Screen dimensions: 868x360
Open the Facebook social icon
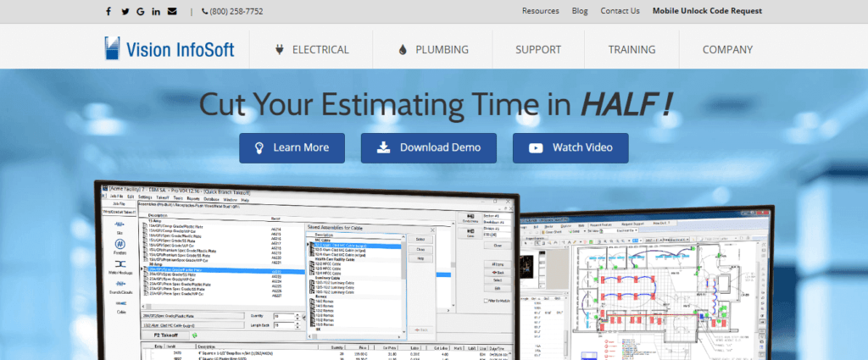108,11
